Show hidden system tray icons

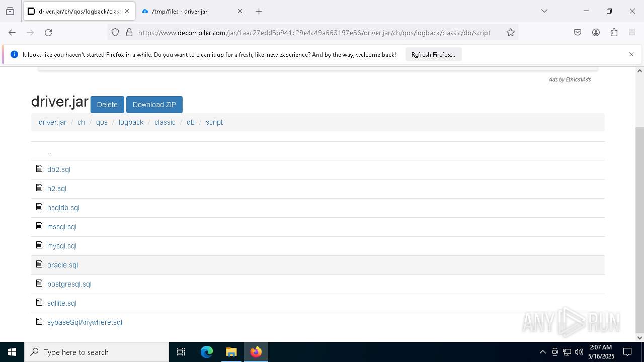pos(542,352)
